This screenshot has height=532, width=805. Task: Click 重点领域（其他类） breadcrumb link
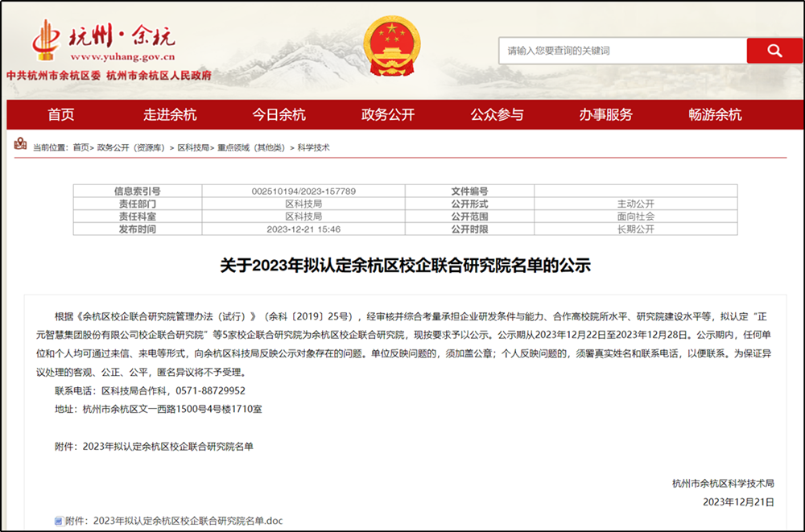tap(250, 148)
